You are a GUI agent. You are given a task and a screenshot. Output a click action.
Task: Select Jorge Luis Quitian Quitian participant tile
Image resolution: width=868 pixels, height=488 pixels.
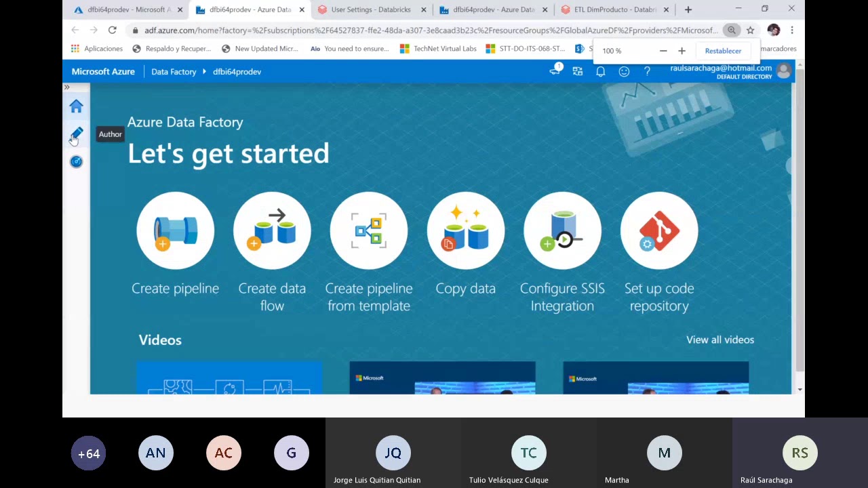click(393, 453)
